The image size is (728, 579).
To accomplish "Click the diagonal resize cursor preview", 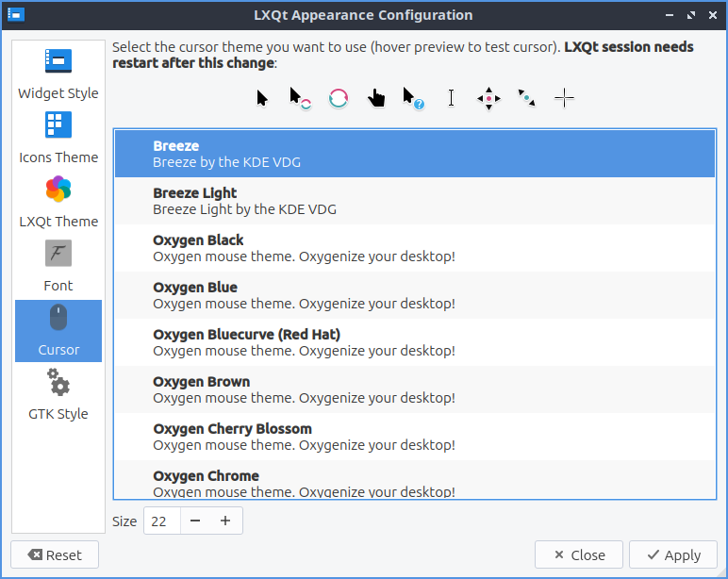I will point(526,98).
